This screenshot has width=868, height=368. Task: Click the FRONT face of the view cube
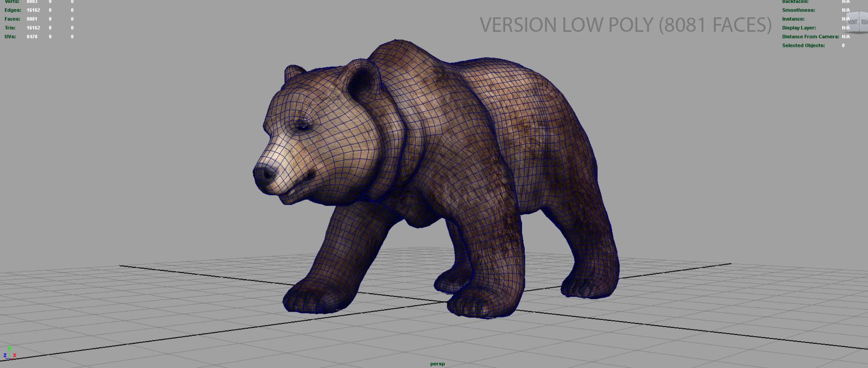(852, 22)
